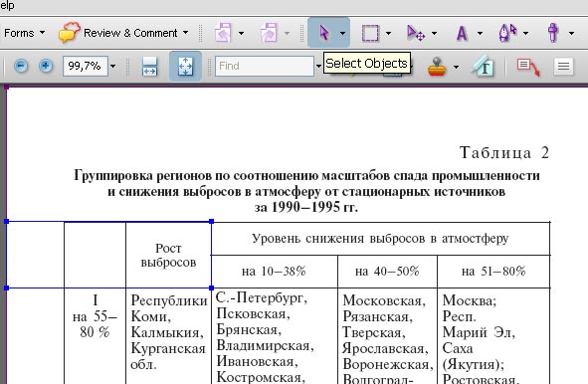Select the TouchUp text T icon
The width and height of the screenshot is (588, 384).
click(x=482, y=67)
